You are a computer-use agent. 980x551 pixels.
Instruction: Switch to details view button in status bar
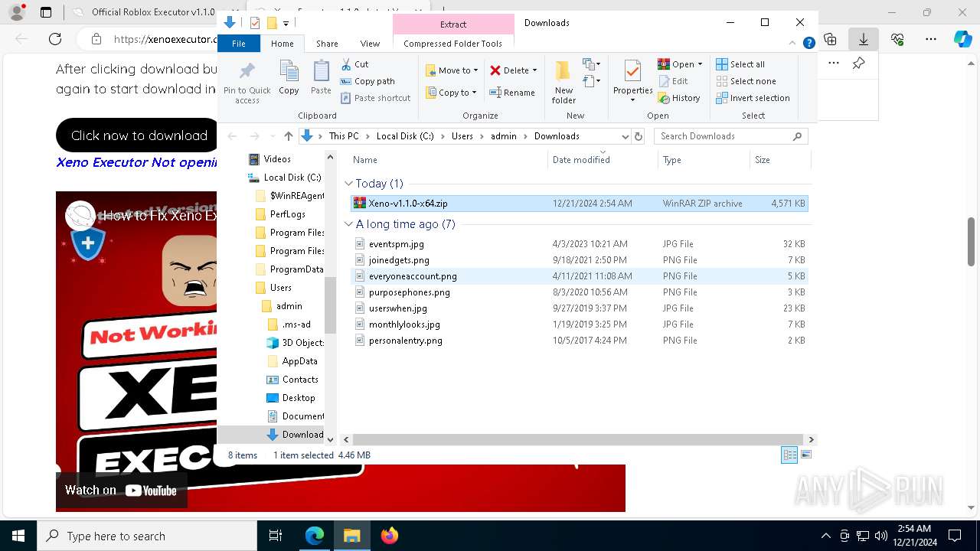point(789,455)
